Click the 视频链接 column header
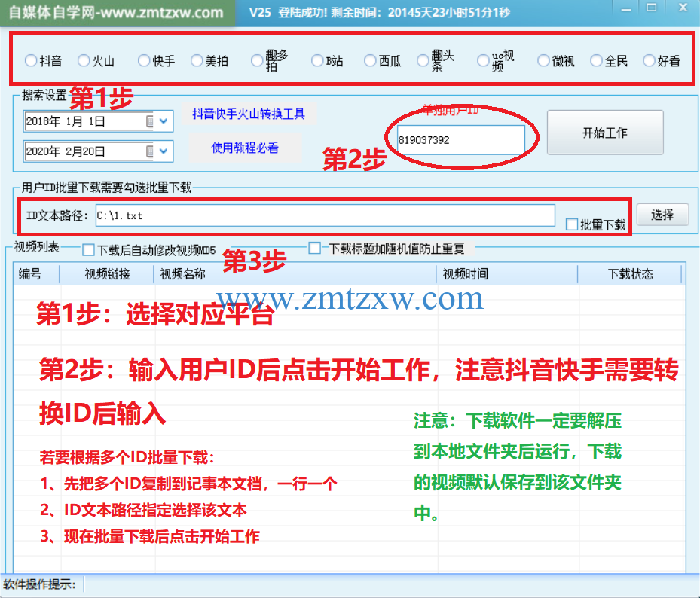 [x=107, y=273]
